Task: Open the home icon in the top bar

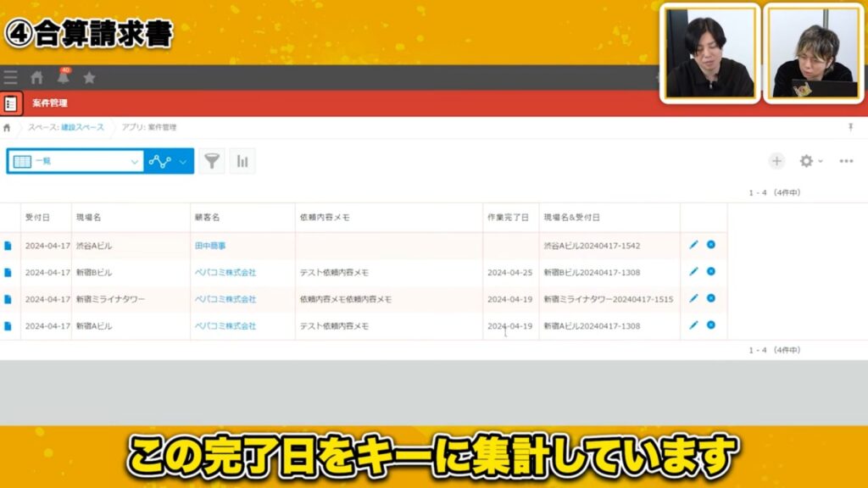Action: [36, 76]
